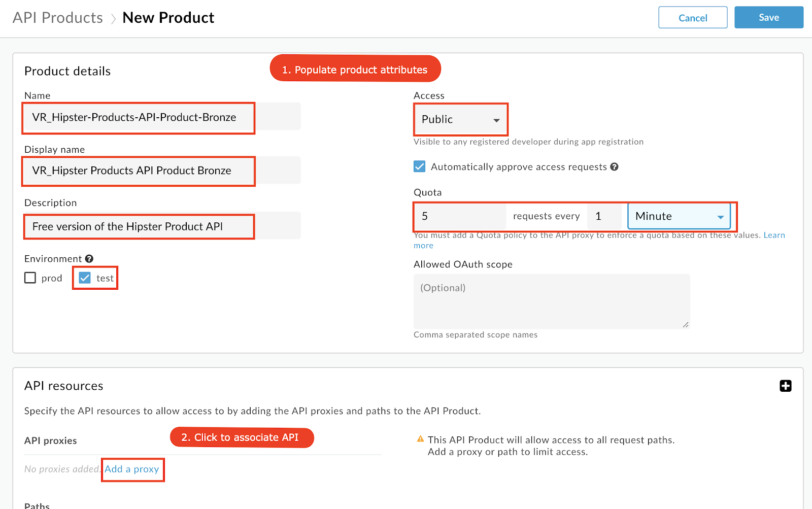The image size is (812, 509).
Task: Click the quota requests count field
Action: click(x=460, y=216)
